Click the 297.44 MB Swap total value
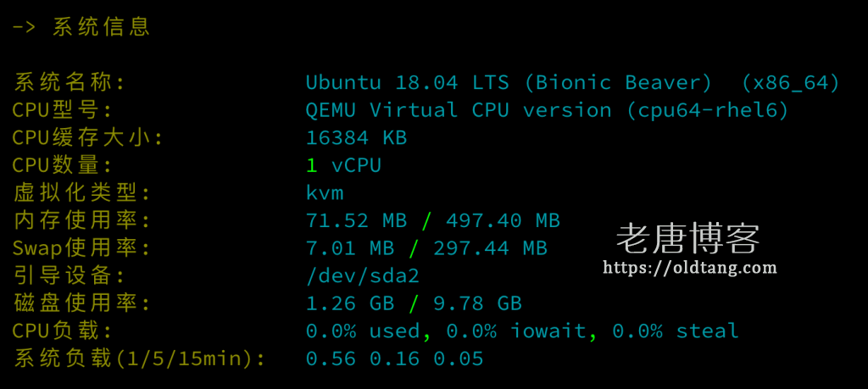This screenshot has width=868, height=389. point(490,248)
